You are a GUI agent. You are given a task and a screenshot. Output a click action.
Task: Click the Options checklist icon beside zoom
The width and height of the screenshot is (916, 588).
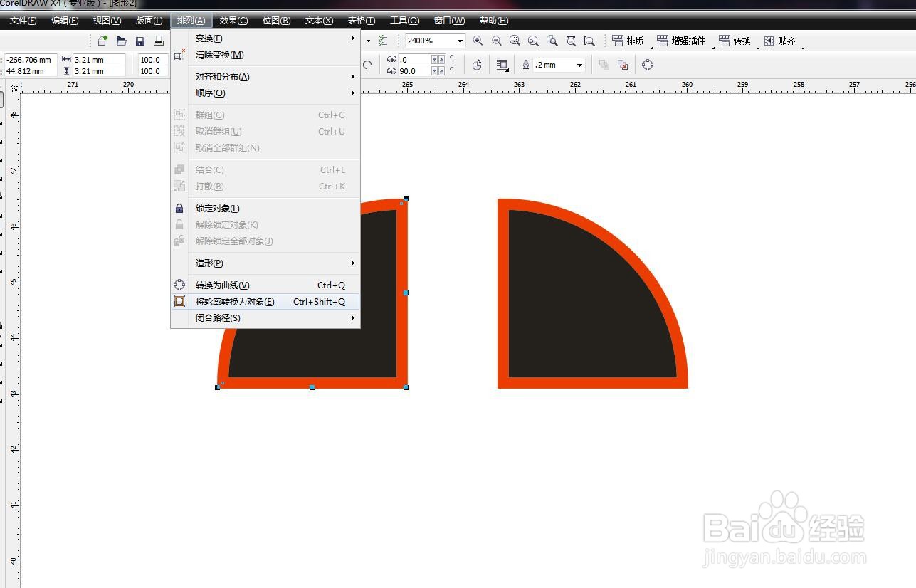(384, 41)
